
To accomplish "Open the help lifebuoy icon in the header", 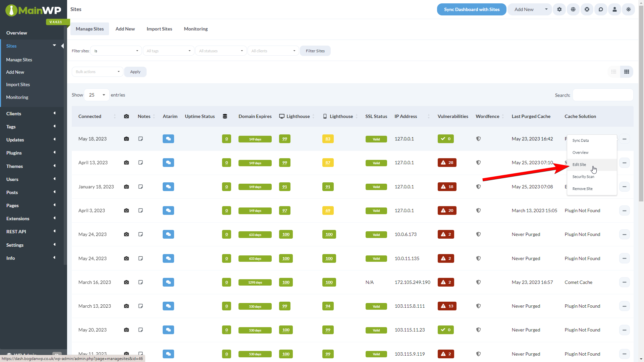I will click(x=587, y=9).
